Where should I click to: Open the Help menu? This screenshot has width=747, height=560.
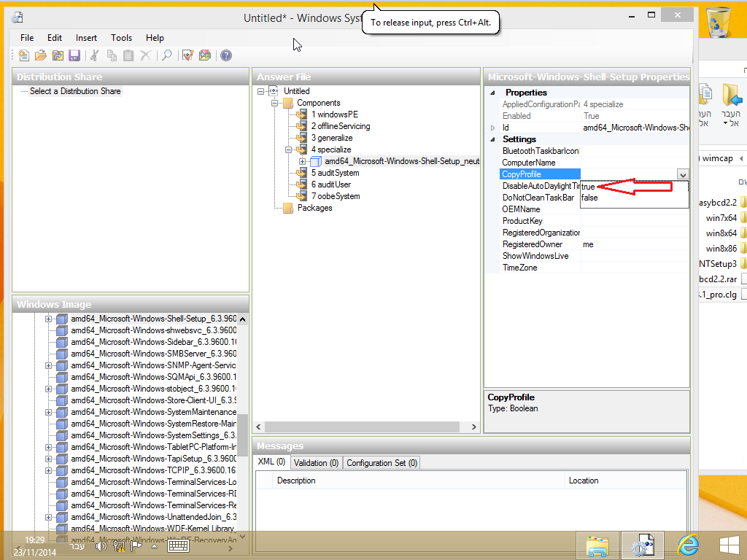155,38
